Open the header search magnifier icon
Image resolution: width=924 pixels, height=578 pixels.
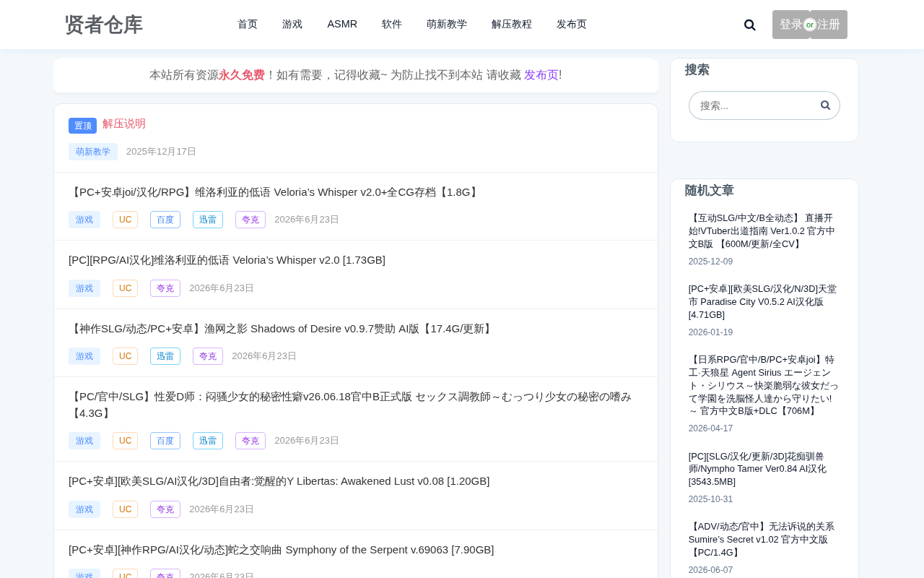tap(750, 25)
